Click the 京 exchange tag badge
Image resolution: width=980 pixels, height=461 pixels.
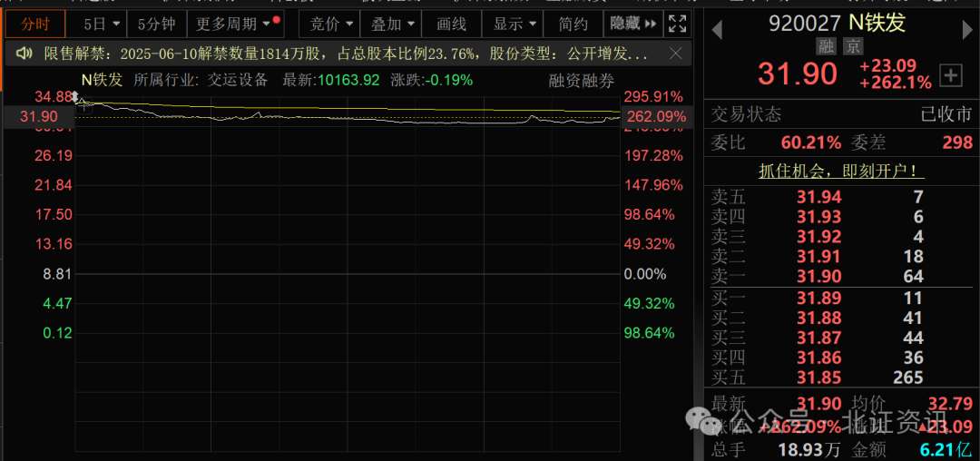(x=851, y=46)
